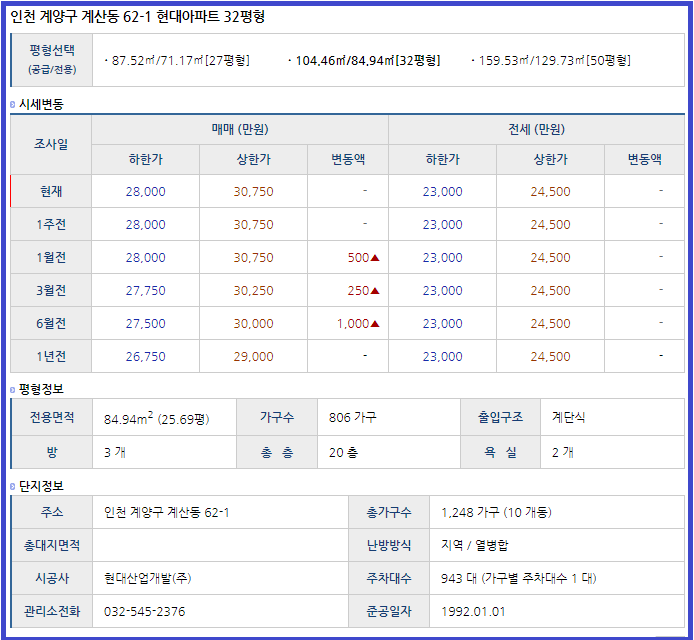Click the 6월전 row label
This screenshot has height=640, width=694.
(x=51, y=324)
